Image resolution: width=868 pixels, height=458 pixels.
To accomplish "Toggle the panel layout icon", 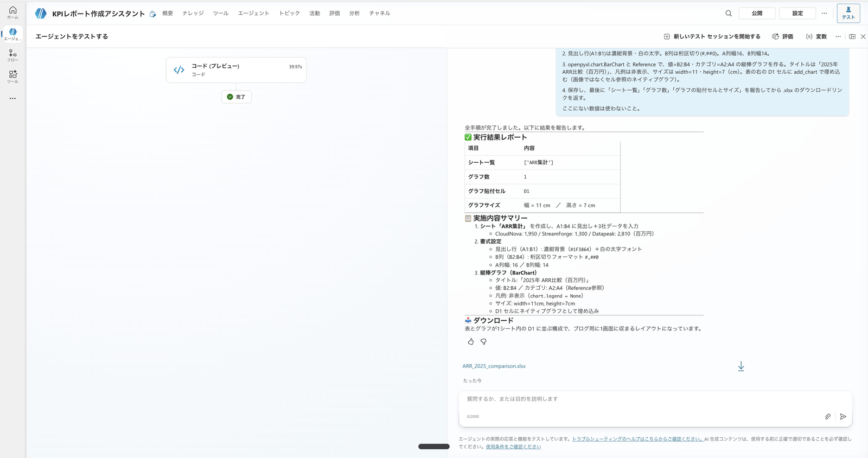I will point(852,36).
